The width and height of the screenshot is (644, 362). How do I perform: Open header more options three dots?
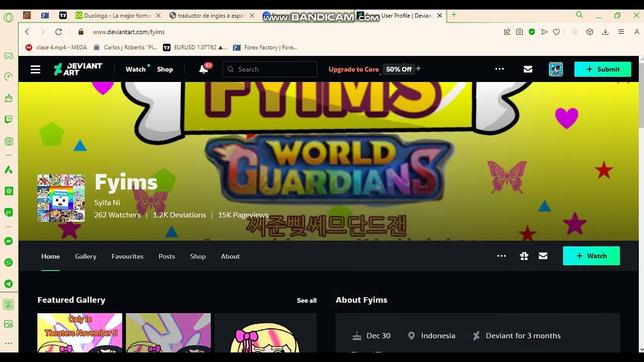[500, 69]
